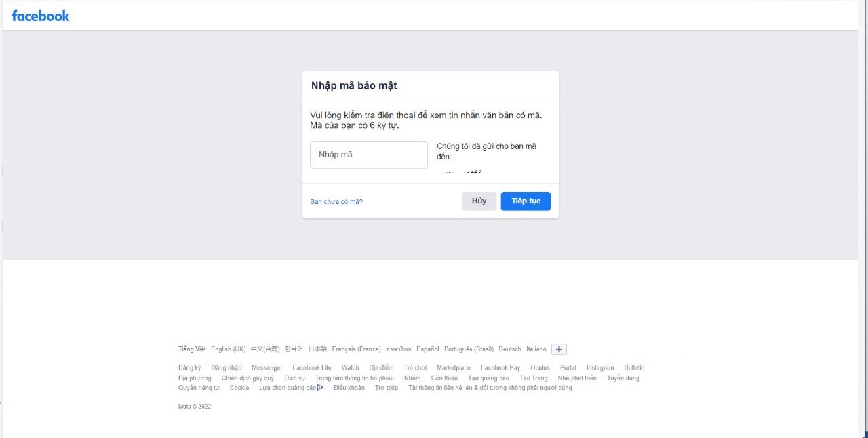Click the Nhập mã bảo mật heading
The height and width of the screenshot is (438, 868).
tap(354, 86)
